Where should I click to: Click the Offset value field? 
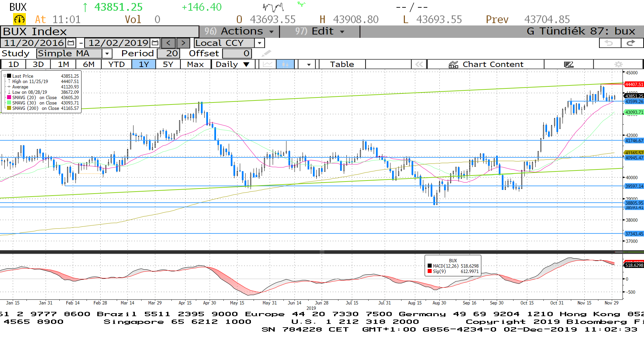tap(237, 53)
